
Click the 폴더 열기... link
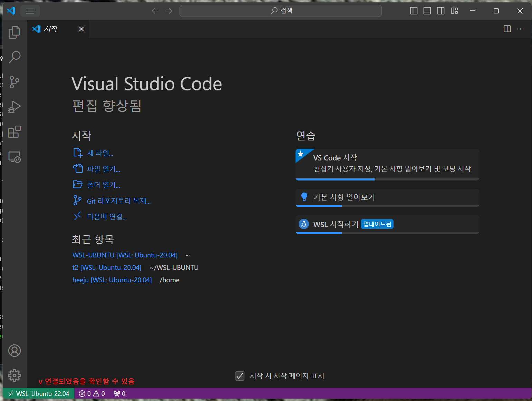click(x=104, y=185)
